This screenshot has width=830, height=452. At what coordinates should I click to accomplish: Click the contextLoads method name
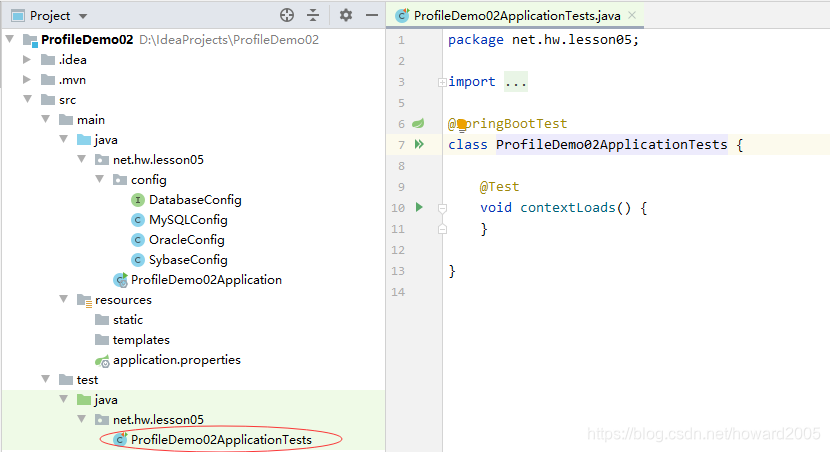point(567,207)
